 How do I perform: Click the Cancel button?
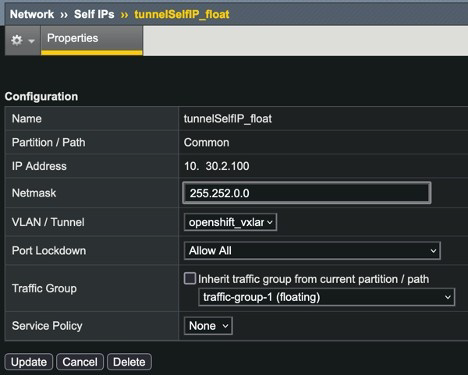click(80, 362)
